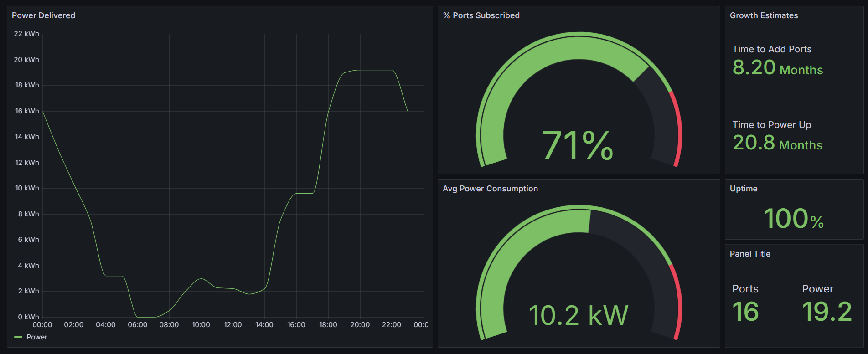The height and width of the screenshot is (354, 868).
Task: Click the 22:00 time axis label
Action: point(392,325)
